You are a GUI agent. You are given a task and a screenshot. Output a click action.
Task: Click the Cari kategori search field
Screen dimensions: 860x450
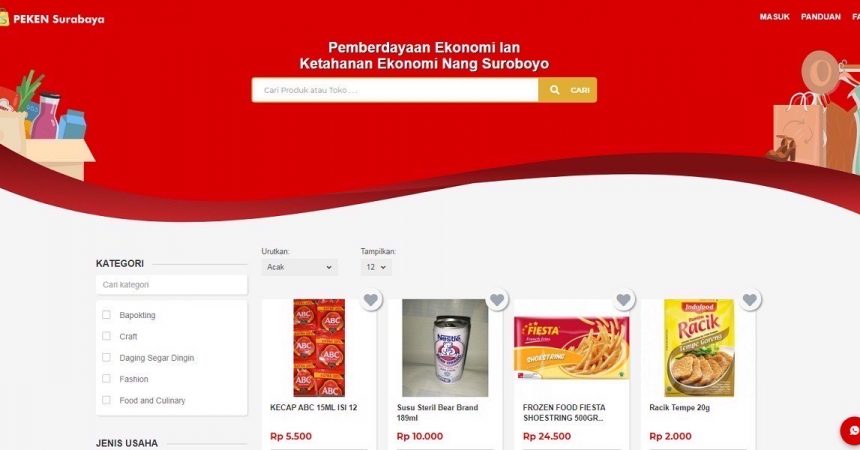172,285
